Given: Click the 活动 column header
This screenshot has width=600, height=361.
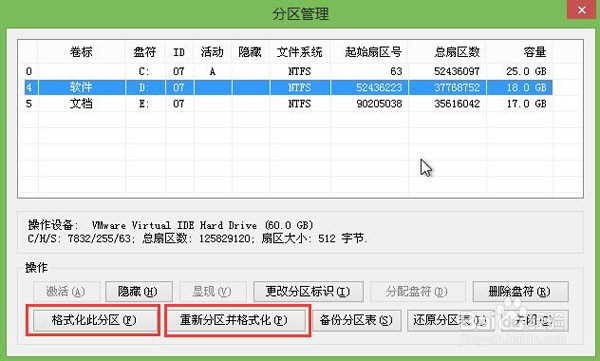Looking at the screenshot, I should coord(212,52).
